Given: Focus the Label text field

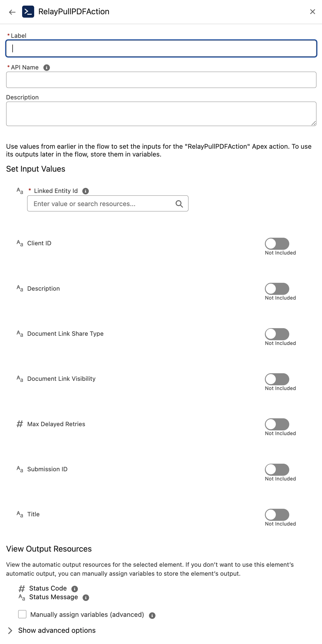Looking at the screenshot, I should tap(161, 49).
